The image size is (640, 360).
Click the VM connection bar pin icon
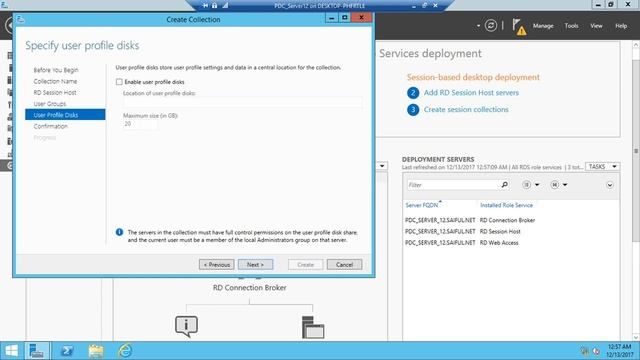click(205, 5)
